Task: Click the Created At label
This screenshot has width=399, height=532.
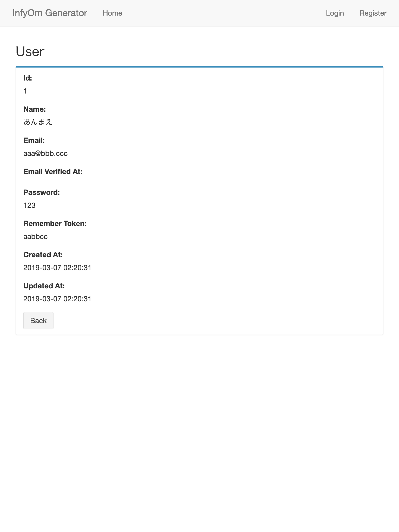Action: (x=43, y=255)
